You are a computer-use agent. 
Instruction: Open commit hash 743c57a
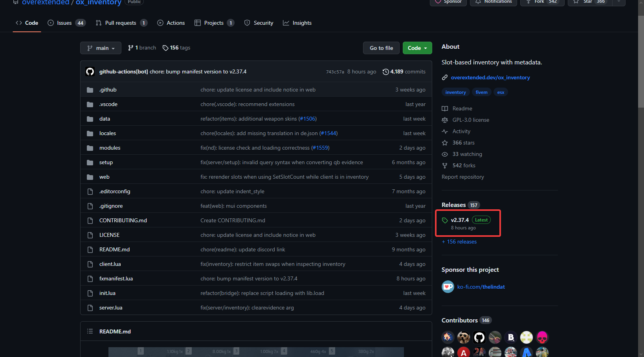point(335,72)
